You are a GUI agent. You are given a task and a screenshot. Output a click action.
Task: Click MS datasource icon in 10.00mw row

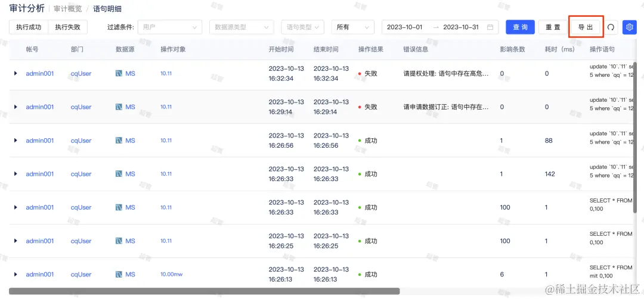coord(119,274)
